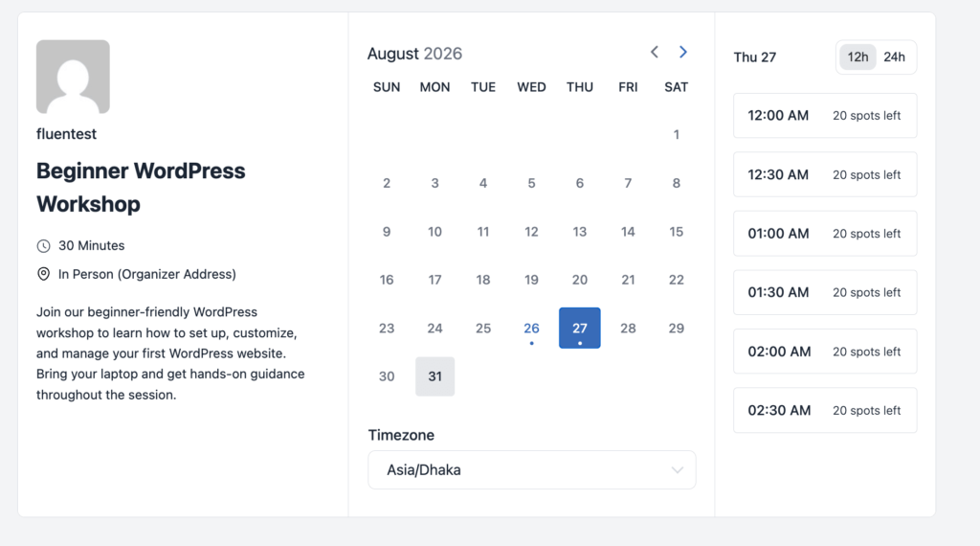Click date 2 on the calendar
The image size is (980, 546).
[x=387, y=183]
